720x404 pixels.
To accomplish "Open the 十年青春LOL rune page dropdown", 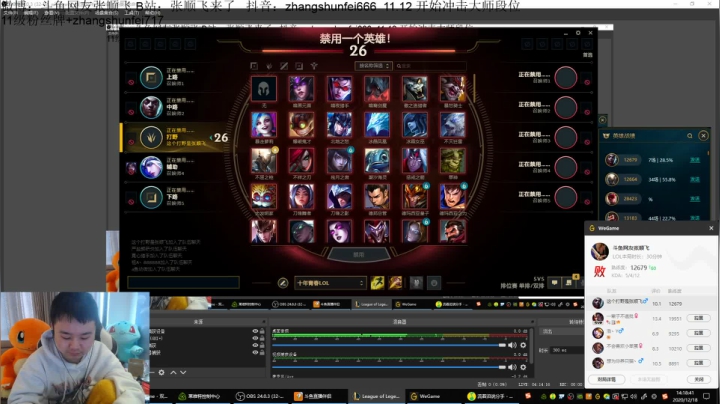I will pos(330,283).
